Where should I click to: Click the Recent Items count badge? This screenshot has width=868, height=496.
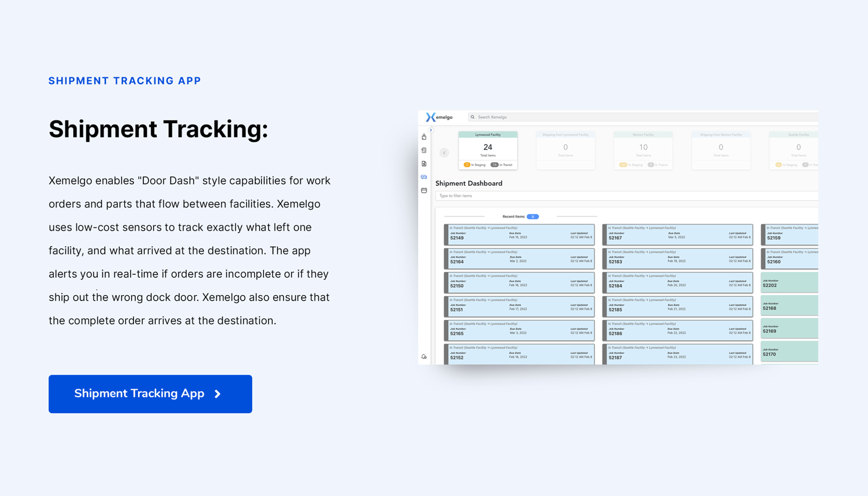[x=533, y=217]
